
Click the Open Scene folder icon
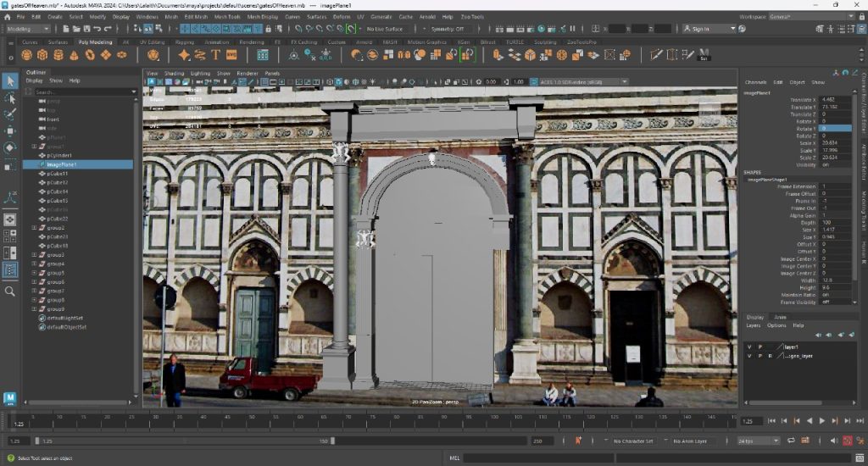pyautogui.click(x=76, y=29)
